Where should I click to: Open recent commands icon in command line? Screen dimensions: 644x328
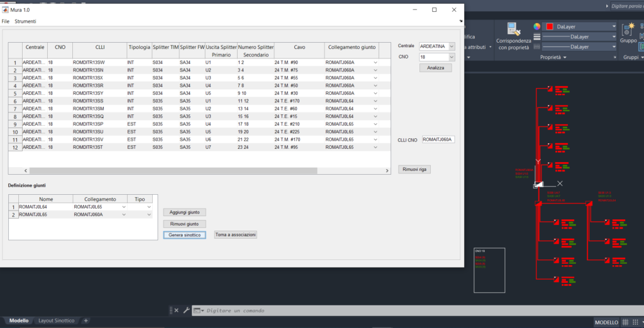pyautogui.click(x=199, y=311)
